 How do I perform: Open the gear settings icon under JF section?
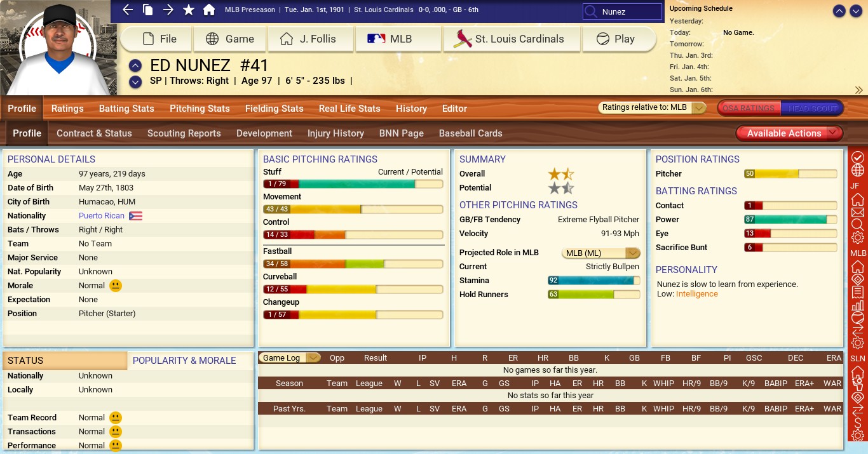coord(858,237)
